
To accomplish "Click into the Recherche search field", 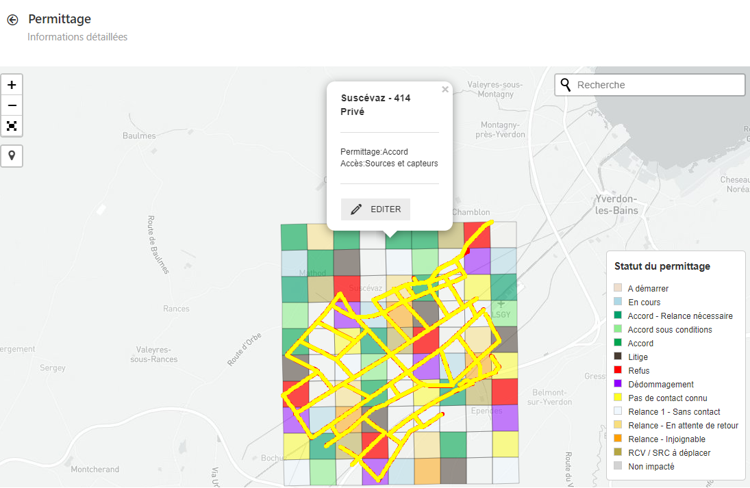I will click(x=655, y=85).
